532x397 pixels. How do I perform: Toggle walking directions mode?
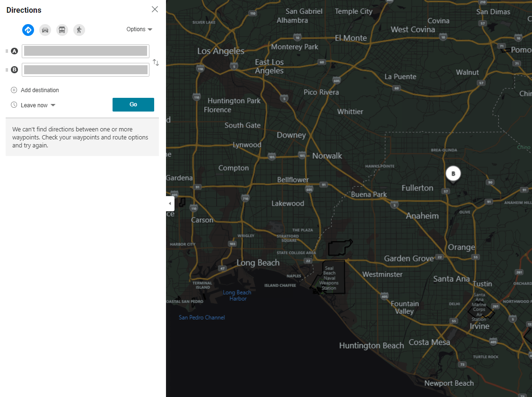[79, 30]
